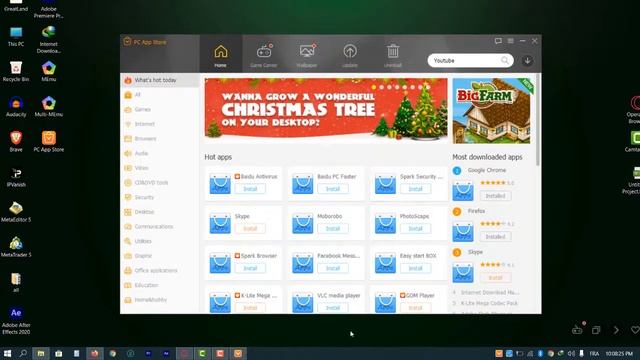The image size is (640, 360).
Task: Select the Graphic category
Action: coord(160,256)
